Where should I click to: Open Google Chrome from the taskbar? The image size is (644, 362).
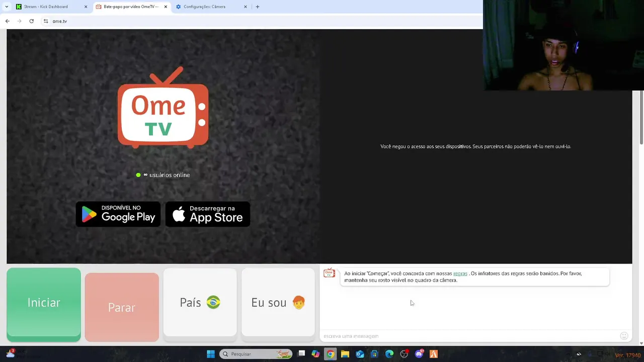(x=330, y=354)
